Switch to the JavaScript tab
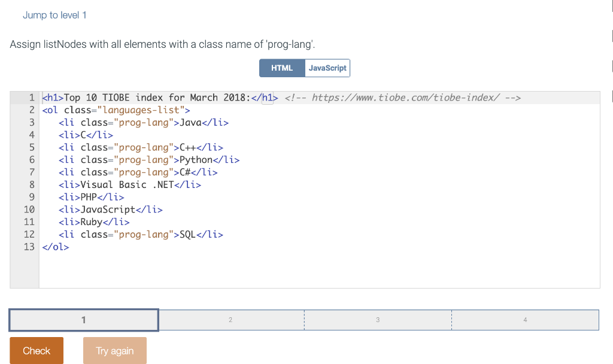 [x=327, y=68]
